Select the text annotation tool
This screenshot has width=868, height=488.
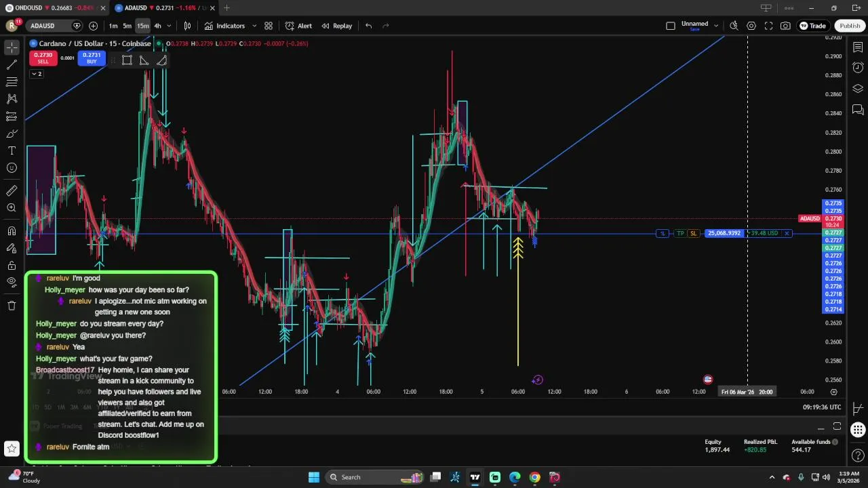(x=12, y=150)
